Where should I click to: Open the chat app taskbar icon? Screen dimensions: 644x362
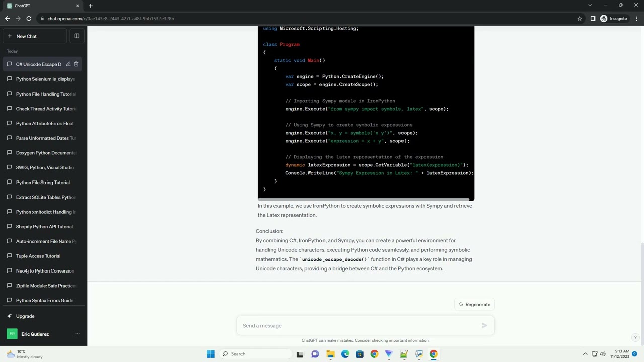[x=315, y=354]
